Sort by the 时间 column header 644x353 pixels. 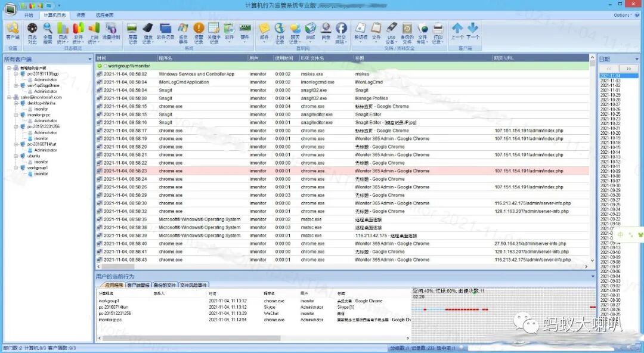[126, 58]
